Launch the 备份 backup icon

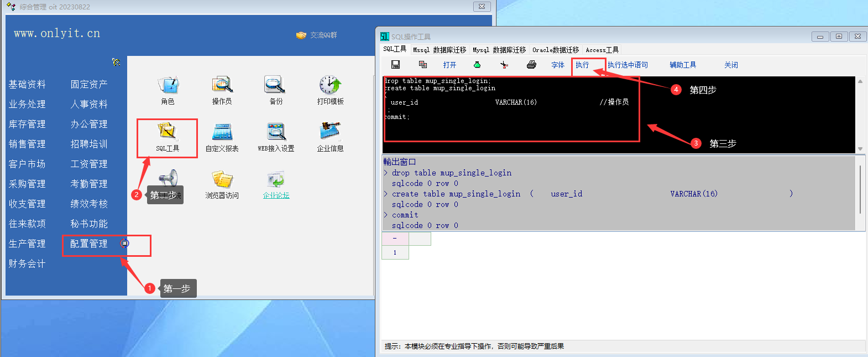point(275,86)
